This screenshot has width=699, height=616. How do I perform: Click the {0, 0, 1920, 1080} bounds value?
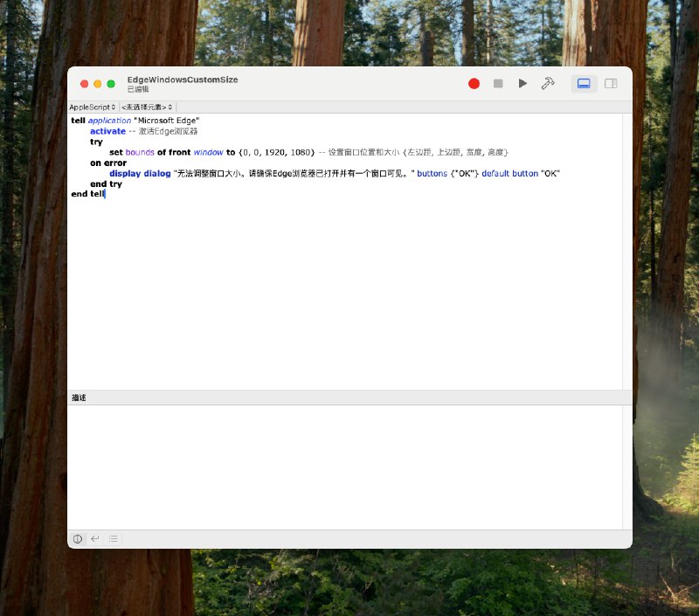pyautogui.click(x=277, y=152)
